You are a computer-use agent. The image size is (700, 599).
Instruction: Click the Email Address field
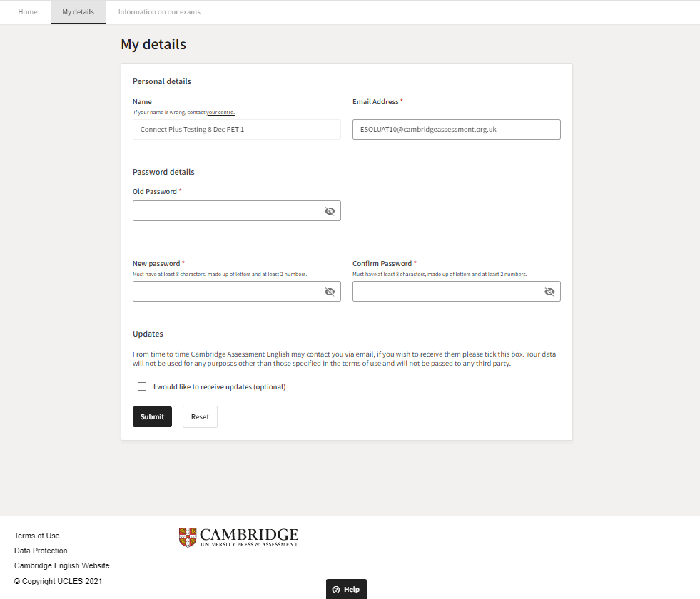point(456,129)
